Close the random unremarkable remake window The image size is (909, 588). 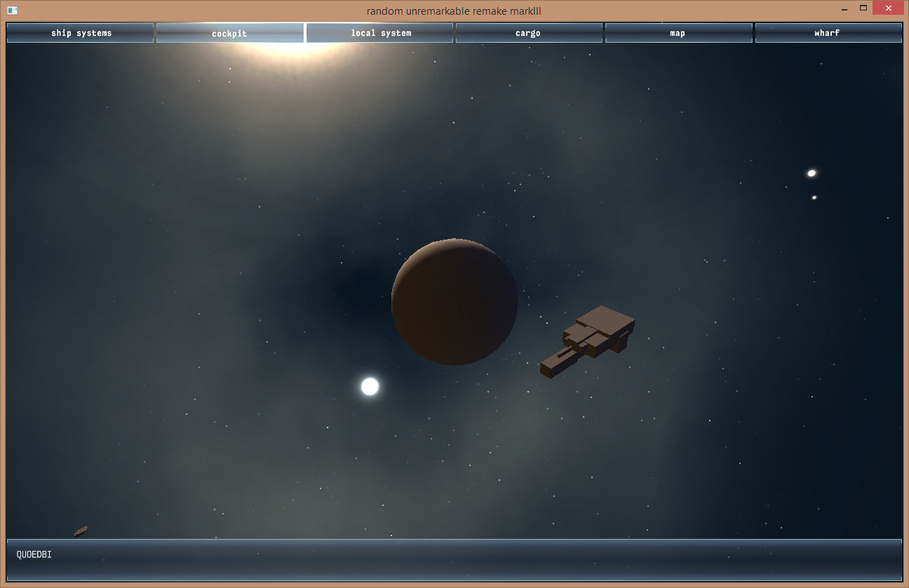[889, 8]
